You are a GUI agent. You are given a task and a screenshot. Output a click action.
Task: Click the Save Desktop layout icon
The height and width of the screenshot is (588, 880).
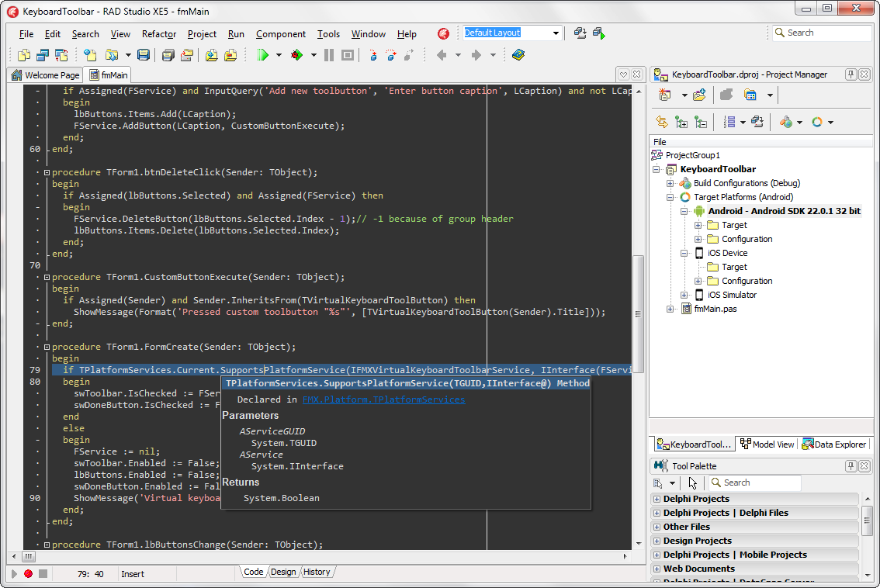580,33
